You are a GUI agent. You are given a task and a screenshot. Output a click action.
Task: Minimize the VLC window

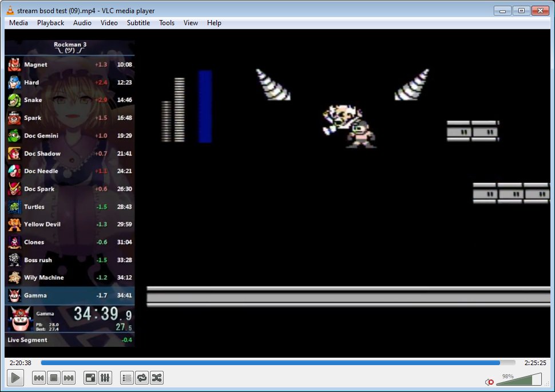(502, 11)
